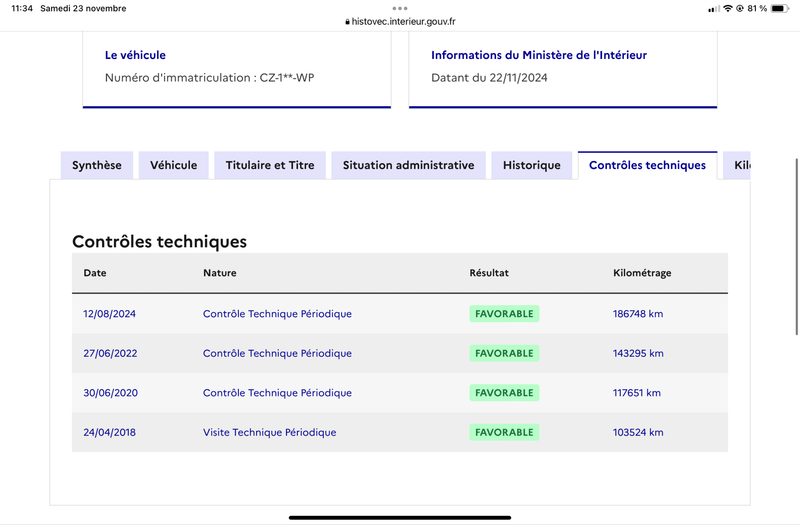Go to the Historique tab

pos(532,165)
